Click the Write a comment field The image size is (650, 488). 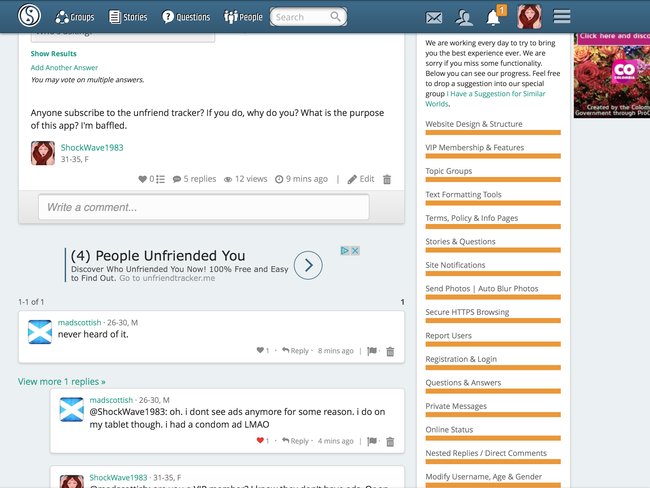[x=204, y=207]
